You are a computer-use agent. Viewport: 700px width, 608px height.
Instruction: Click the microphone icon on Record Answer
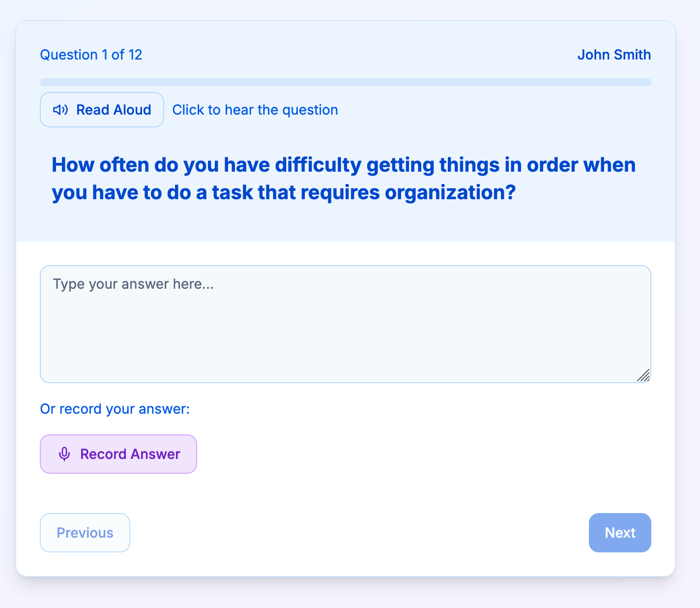[x=64, y=454]
